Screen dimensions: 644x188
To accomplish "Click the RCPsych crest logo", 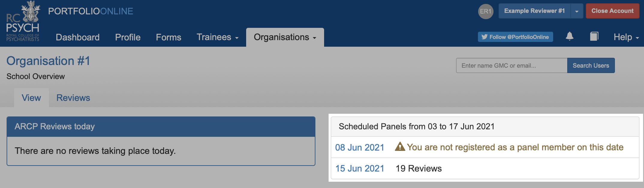I will pyautogui.click(x=23, y=21).
